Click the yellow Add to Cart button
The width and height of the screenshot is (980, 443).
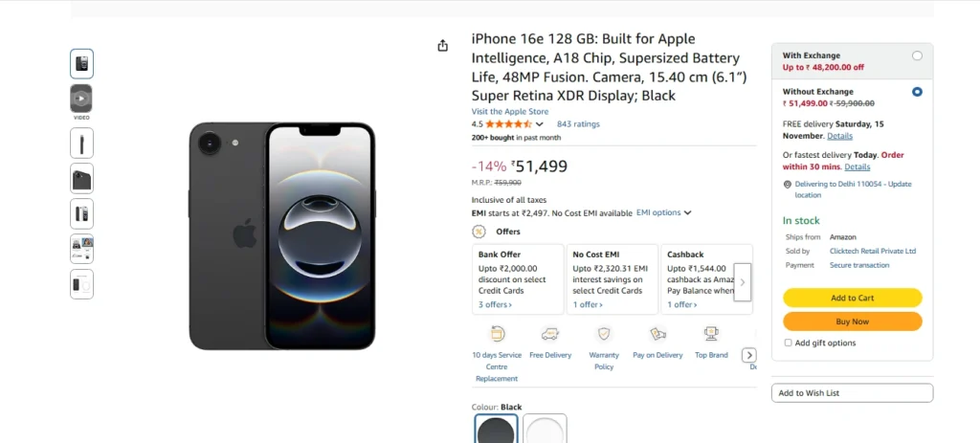pyautogui.click(x=852, y=298)
